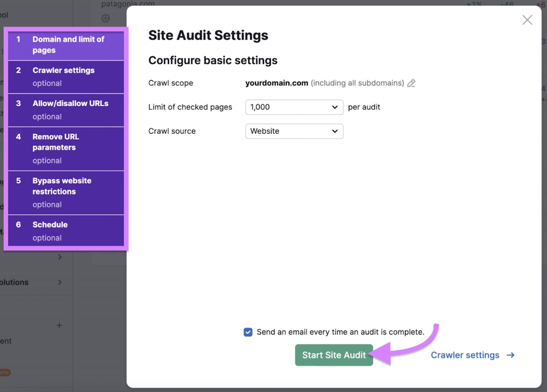Open project settings gear under patagonia.com
547x392 pixels.
106,18
